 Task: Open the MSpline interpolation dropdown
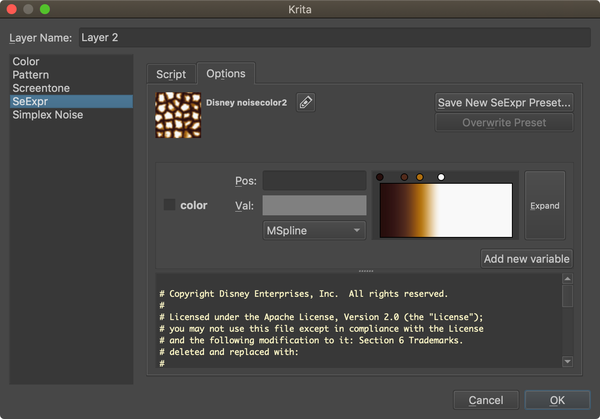pos(314,230)
